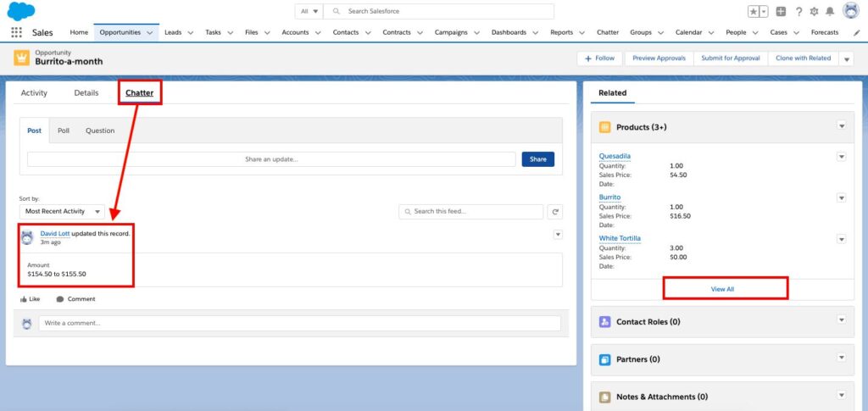Open the Favorites star icon
Image resolution: width=868 pixels, height=411 pixels.
[x=754, y=12]
